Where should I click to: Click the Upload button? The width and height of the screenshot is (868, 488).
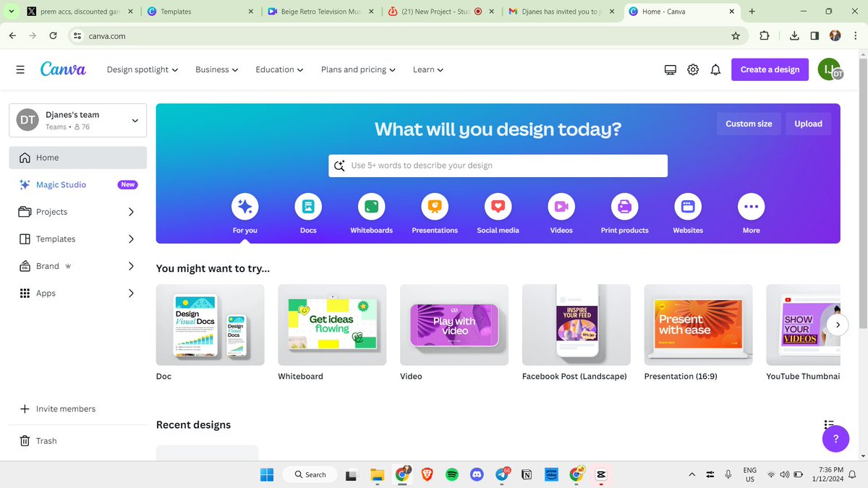808,124
